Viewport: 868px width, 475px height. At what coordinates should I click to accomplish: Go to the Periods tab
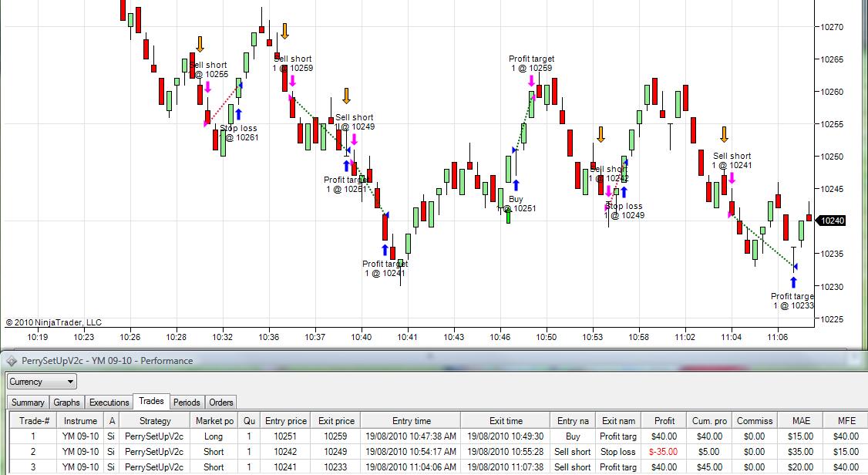click(187, 403)
